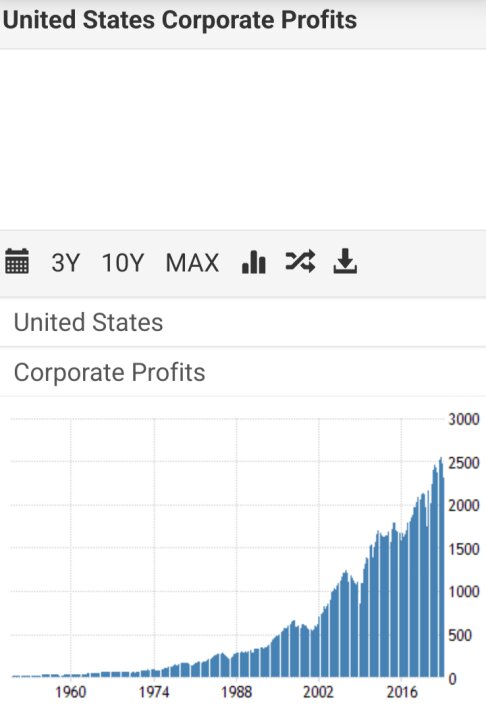
Task: Click the blank area above the chart toolbar
Action: pyautogui.click(x=243, y=139)
